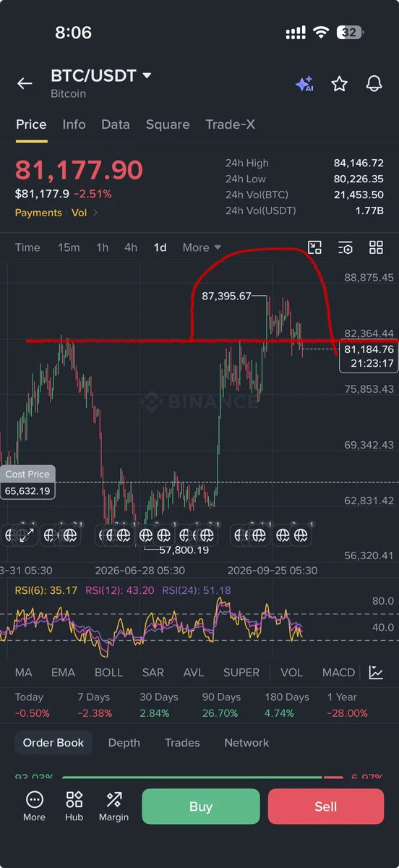Expand chart to fullscreen arrows icon
The width and height of the screenshot is (399, 868).
click(x=27, y=535)
